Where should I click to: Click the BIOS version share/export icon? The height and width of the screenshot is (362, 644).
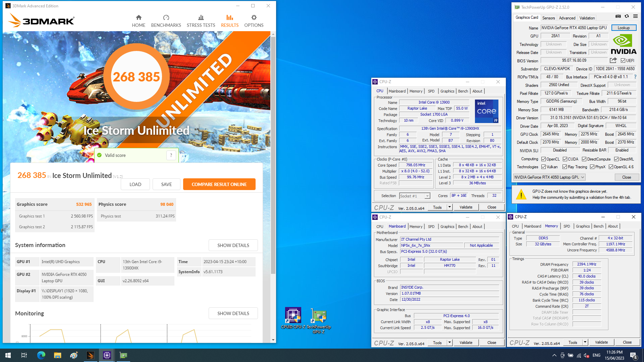pos(613,60)
